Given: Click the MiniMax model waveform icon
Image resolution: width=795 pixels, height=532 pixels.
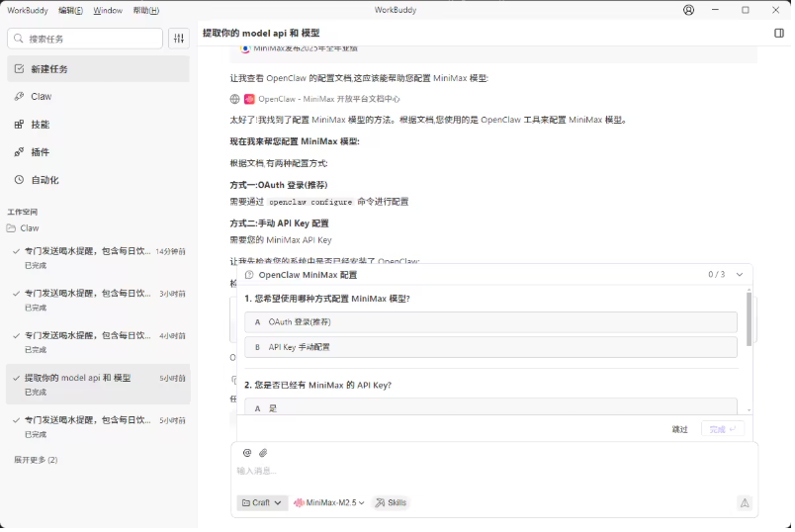Looking at the screenshot, I should [x=299, y=503].
